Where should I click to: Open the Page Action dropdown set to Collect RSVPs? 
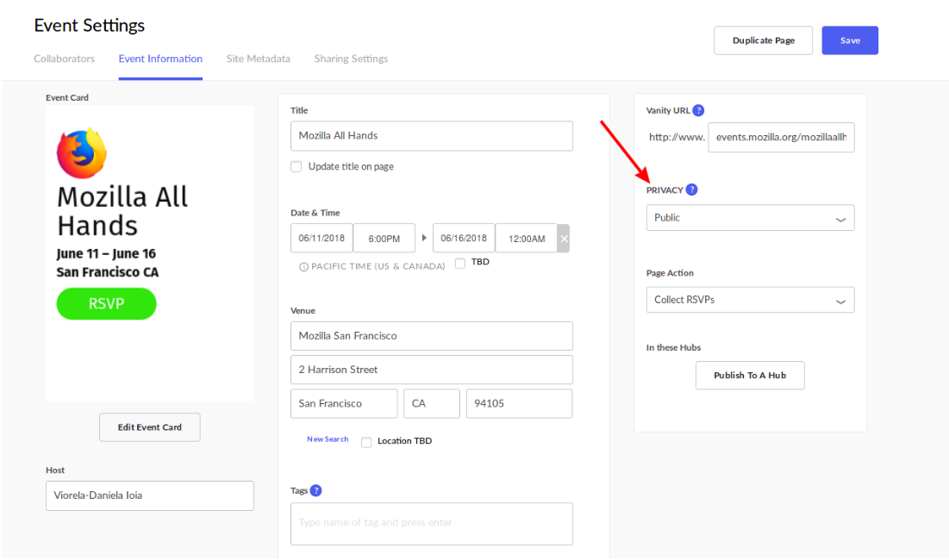[x=750, y=300]
